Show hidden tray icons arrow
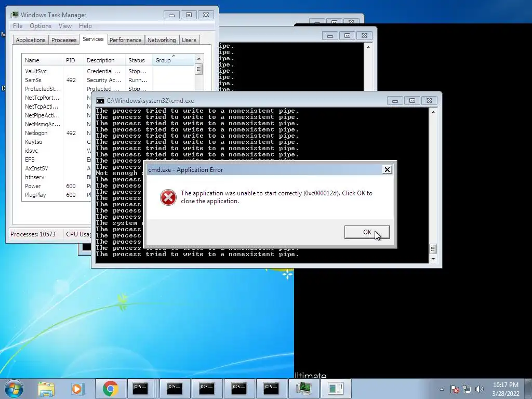 (x=442, y=389)
